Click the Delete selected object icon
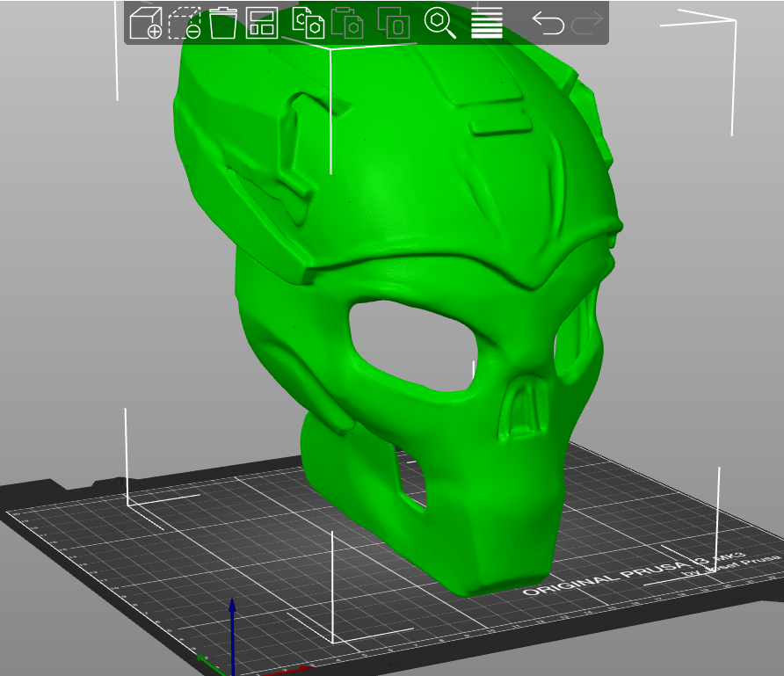Screen dimensions: 784x676 coord(185,23)
